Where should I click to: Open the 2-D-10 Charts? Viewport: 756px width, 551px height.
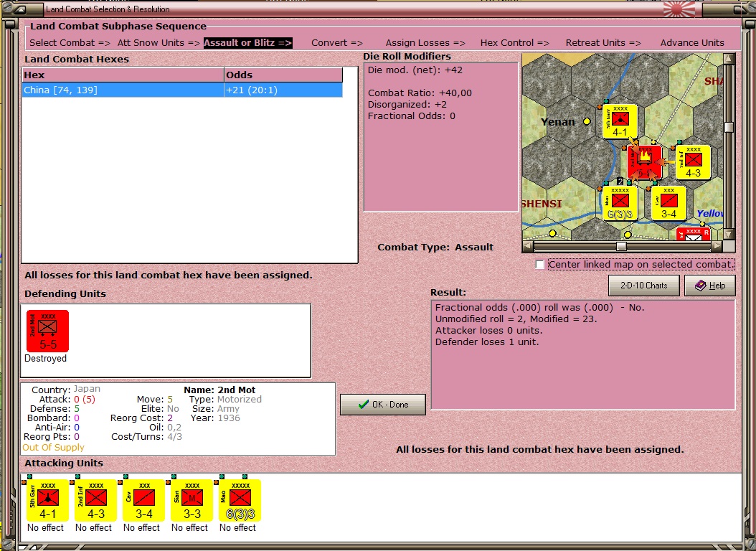[643, 286]
